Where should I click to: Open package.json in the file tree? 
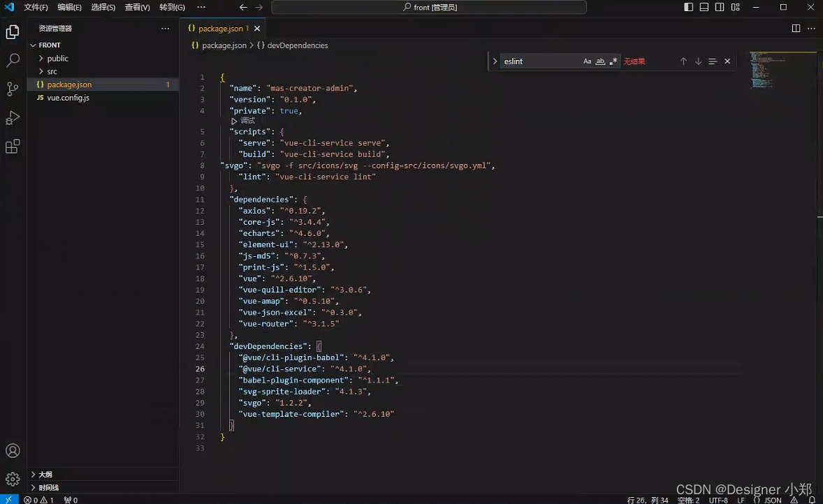[x=103, y=84]
